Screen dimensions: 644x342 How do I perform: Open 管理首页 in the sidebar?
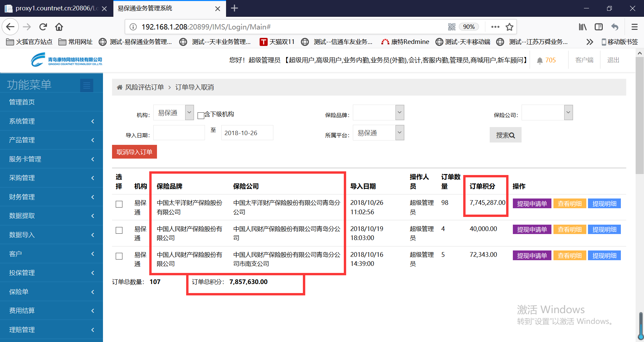pyautogui.click(x=51, y=102)
